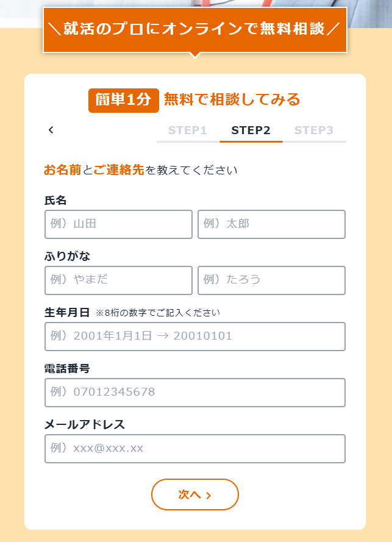
Task: Focus the email field showing xxx@xxx.xx
Action: (x=195, y=449)
